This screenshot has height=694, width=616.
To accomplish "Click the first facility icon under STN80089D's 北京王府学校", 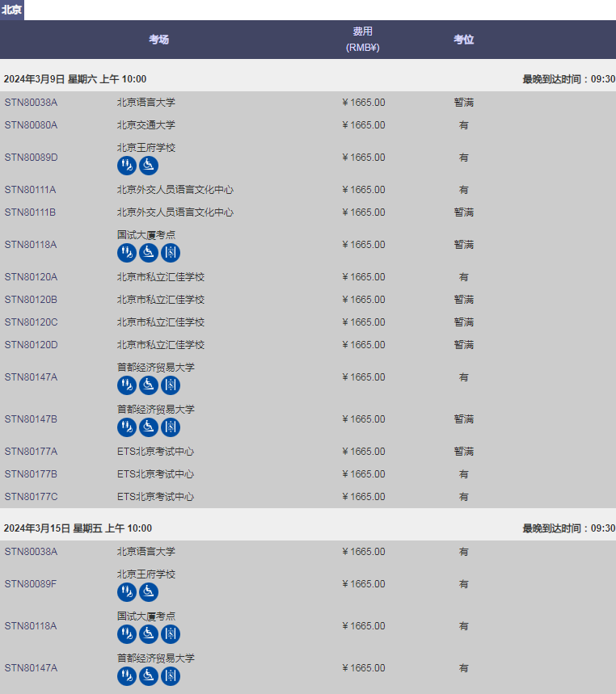I will point(127,166).
